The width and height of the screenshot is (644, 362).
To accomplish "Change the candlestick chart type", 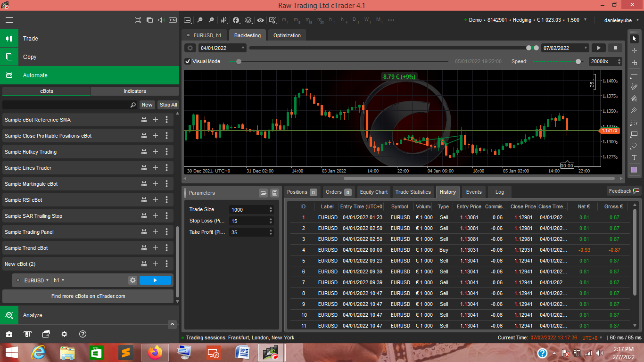I will 223,20.
